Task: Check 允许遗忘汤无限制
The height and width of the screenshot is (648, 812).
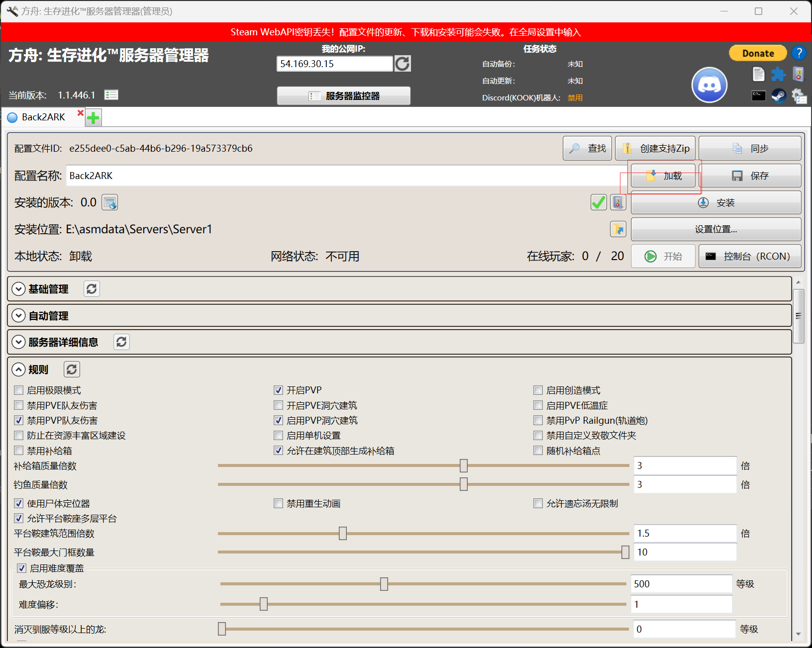Action: (x=538, y=503)
